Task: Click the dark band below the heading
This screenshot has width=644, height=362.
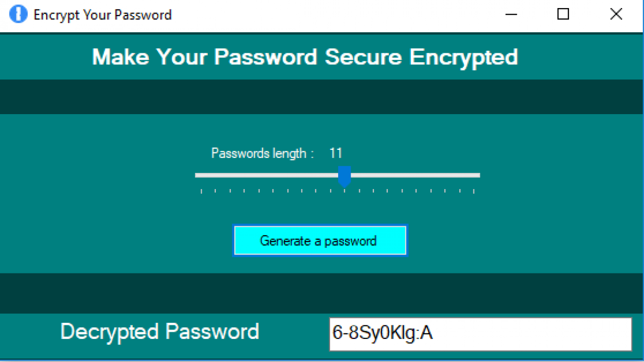Action: (x=322, y=97)
